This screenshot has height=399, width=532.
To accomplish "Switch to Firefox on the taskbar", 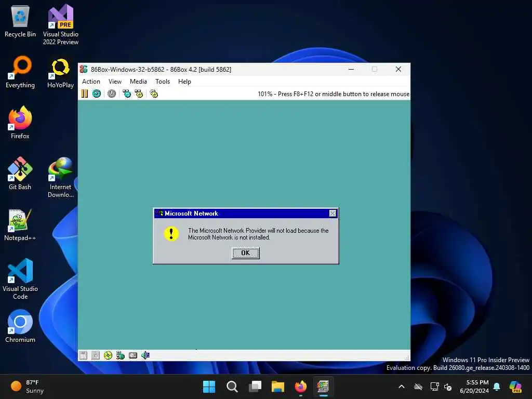I will 301,387.
